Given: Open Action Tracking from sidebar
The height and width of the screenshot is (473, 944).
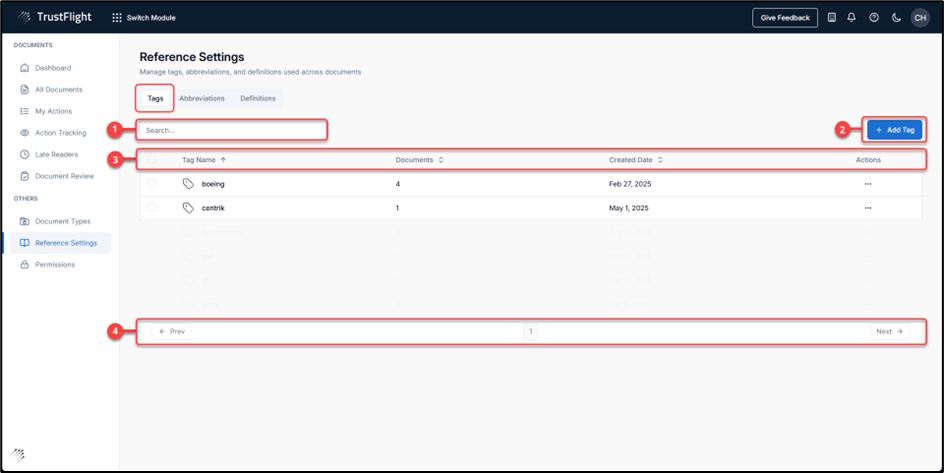Looking at the screenshot, I should (60, 133).
